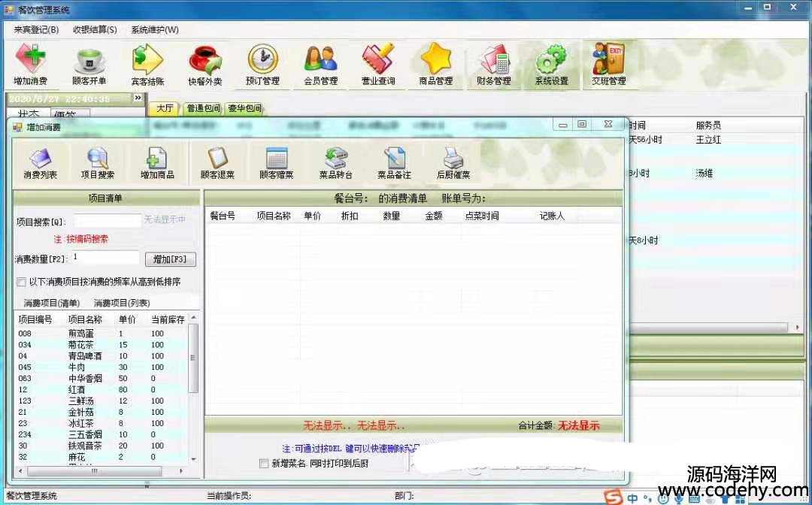
Task: Click the item list scroll up arrow
Action: [x=194, y=317]
